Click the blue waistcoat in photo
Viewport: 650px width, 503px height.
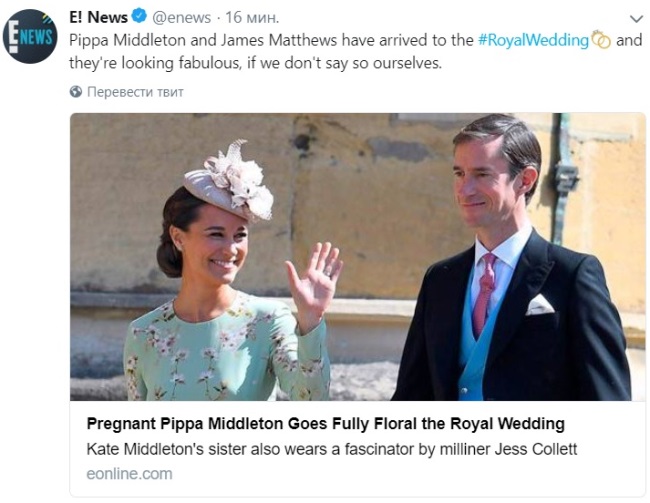coord(476,338)
